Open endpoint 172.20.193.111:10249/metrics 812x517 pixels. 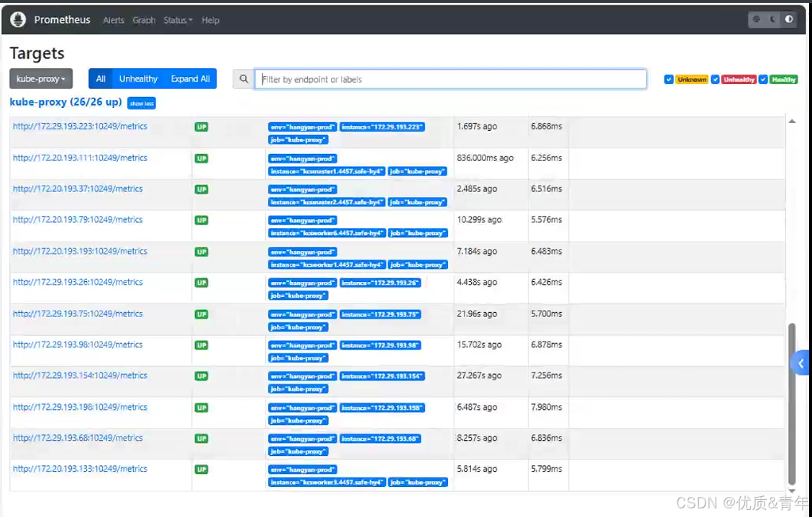point(80,158)
